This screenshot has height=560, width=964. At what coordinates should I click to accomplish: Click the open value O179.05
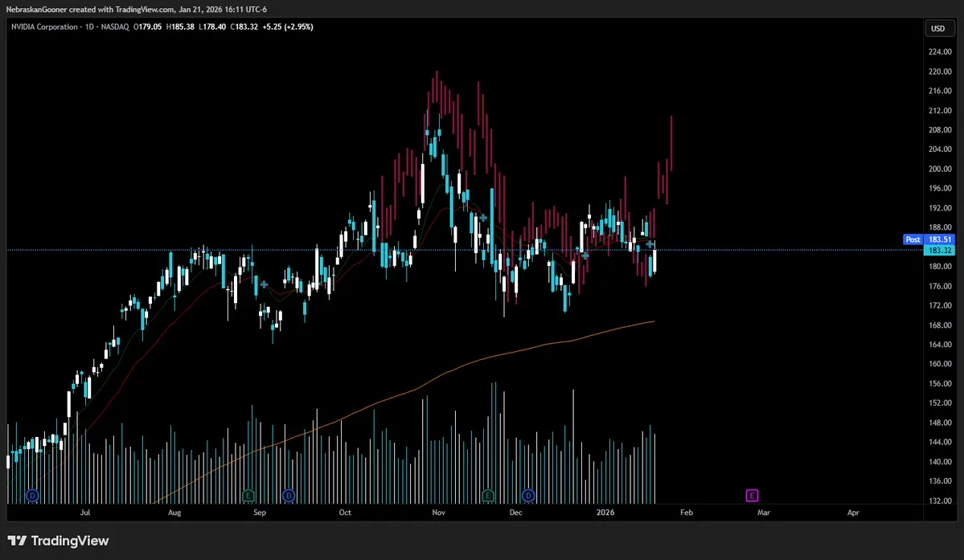pyautogui.click(x=148, y=27)
